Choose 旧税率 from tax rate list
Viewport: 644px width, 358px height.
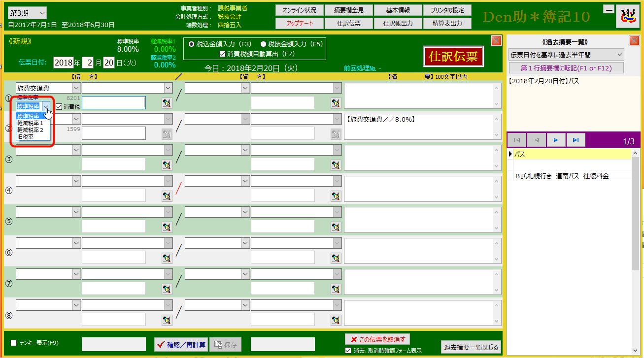click(x=26, y=137)
